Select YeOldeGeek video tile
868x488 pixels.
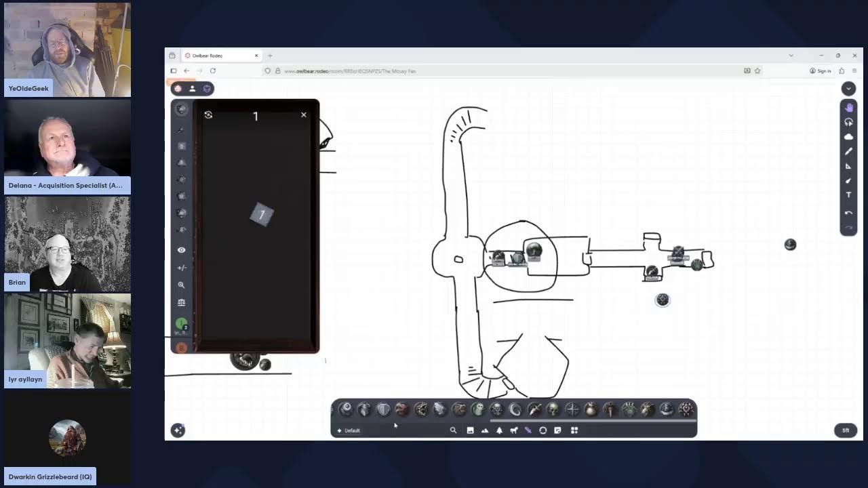(67, 49)
